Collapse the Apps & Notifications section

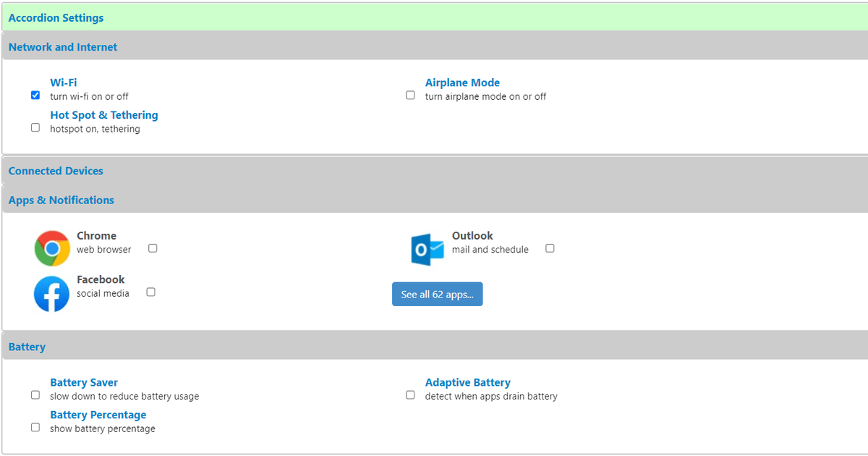click(61, 200)
